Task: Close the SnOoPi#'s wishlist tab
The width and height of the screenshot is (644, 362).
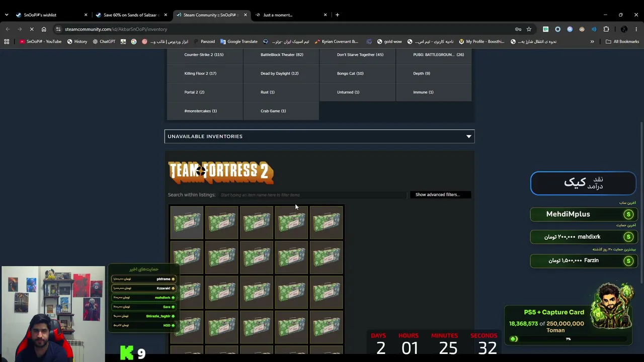Action: [x=86, y=15]
